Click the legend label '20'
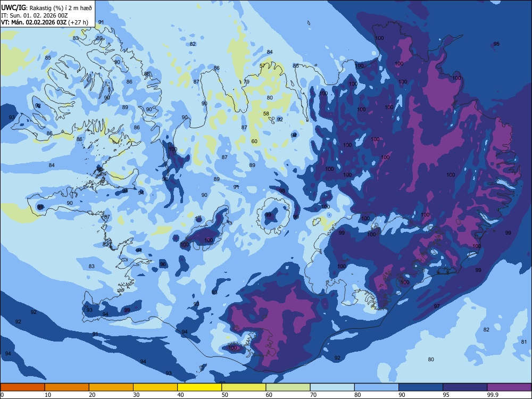Image resolution: width=532 pixels, height=399 pixels. (x=92, y=395)
